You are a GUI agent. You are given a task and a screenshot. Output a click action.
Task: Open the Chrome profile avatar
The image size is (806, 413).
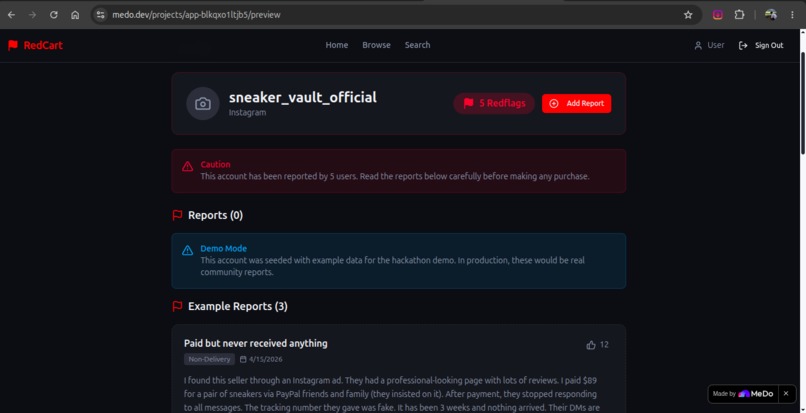point(771,15)
